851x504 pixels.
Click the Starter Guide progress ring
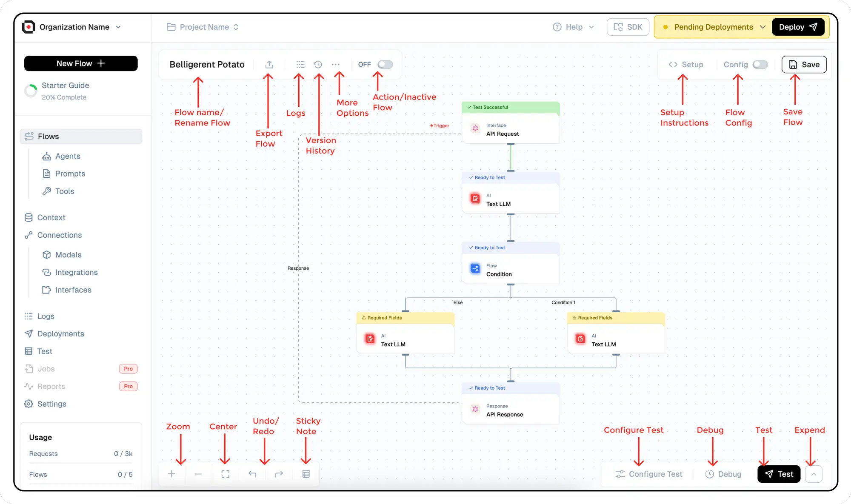click(x=31, y=91)
